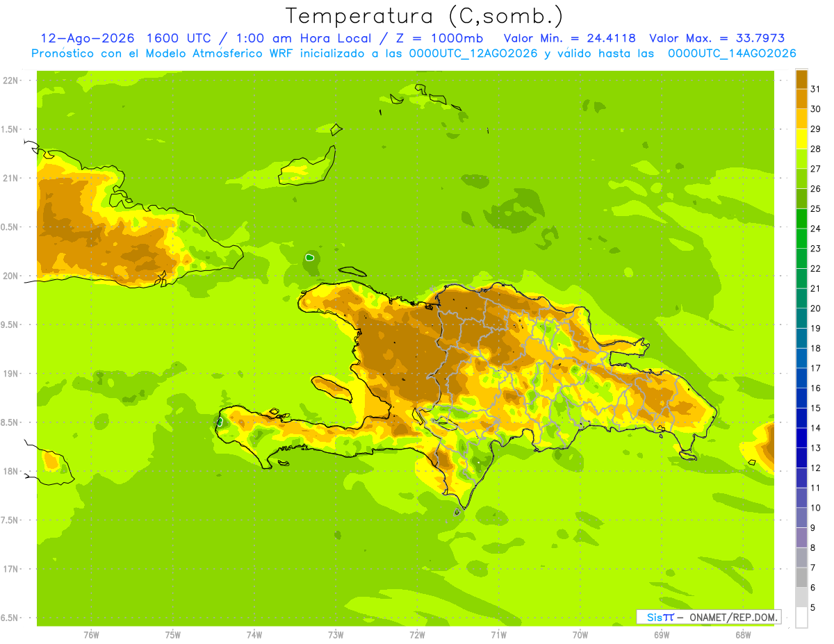Viewport: 834px width, 644px height.
Task: Click the 74W longitude axis label
Action: 254,635
